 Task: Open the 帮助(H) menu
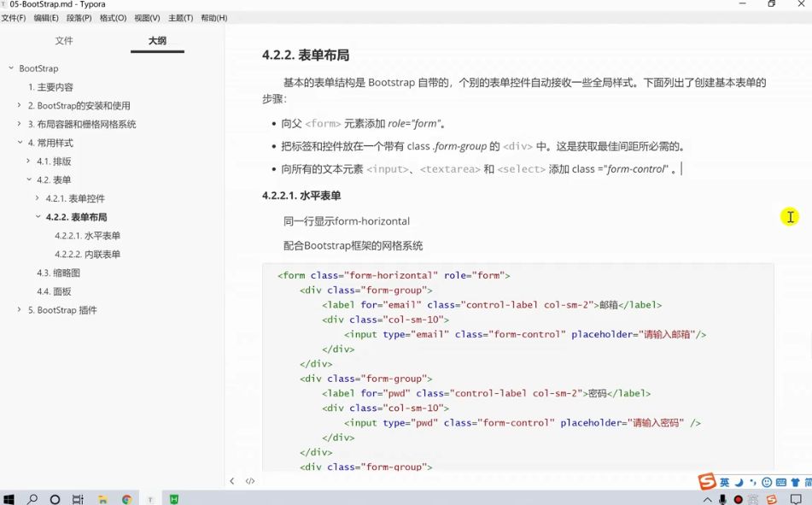tap(213, 18)
